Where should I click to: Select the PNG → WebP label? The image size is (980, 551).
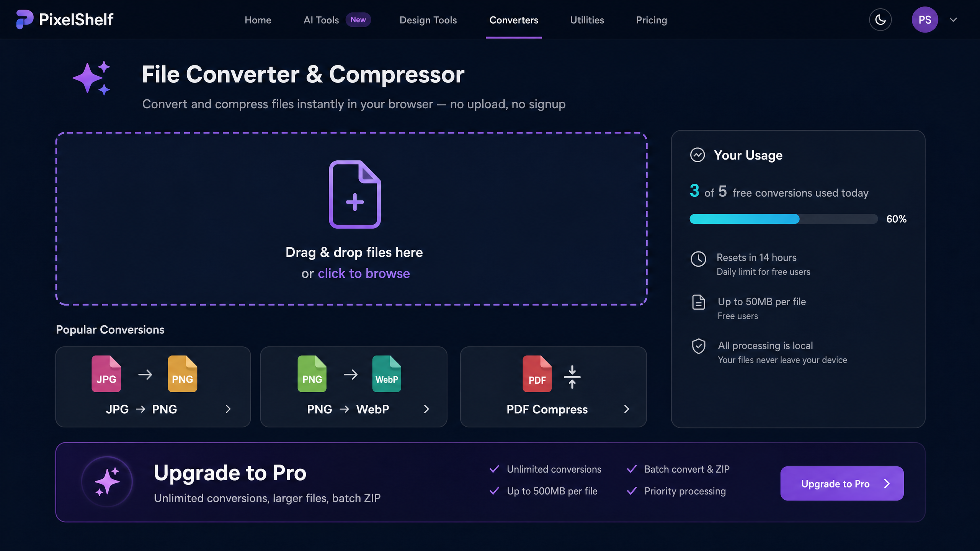click(348, 409)
